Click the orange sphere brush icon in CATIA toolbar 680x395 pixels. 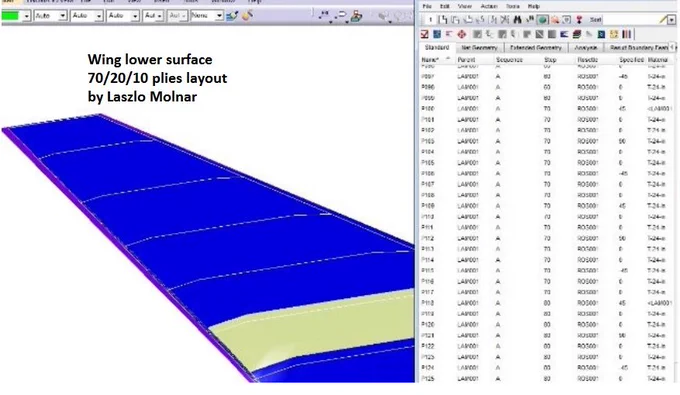pyautogui.click(x=248, y=16)
